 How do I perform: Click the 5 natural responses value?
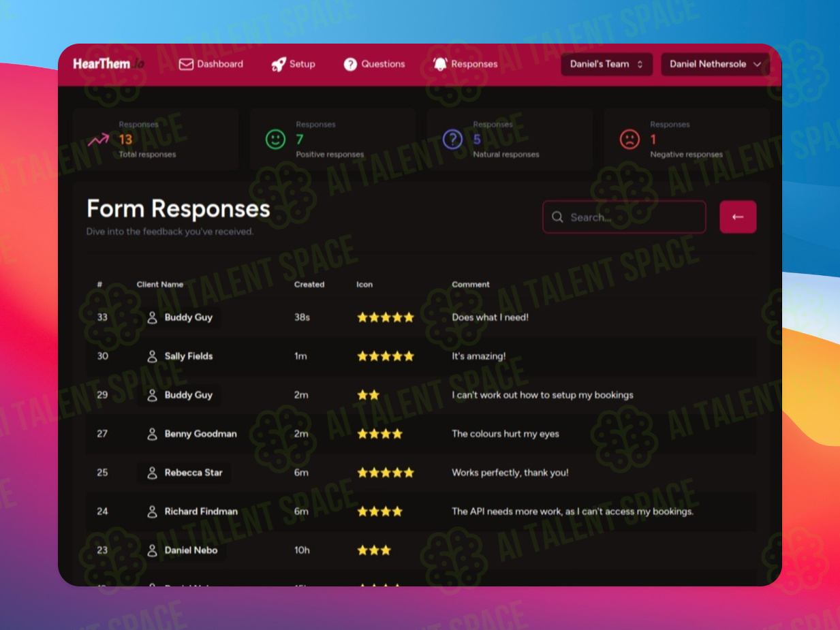(477, 140)
